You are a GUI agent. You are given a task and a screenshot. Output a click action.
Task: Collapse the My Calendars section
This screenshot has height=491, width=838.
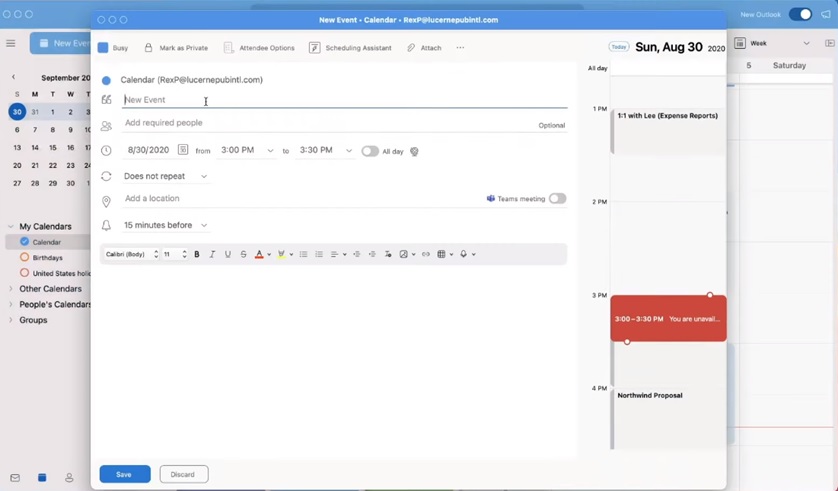pyautogui.click(x=11, y=227)
